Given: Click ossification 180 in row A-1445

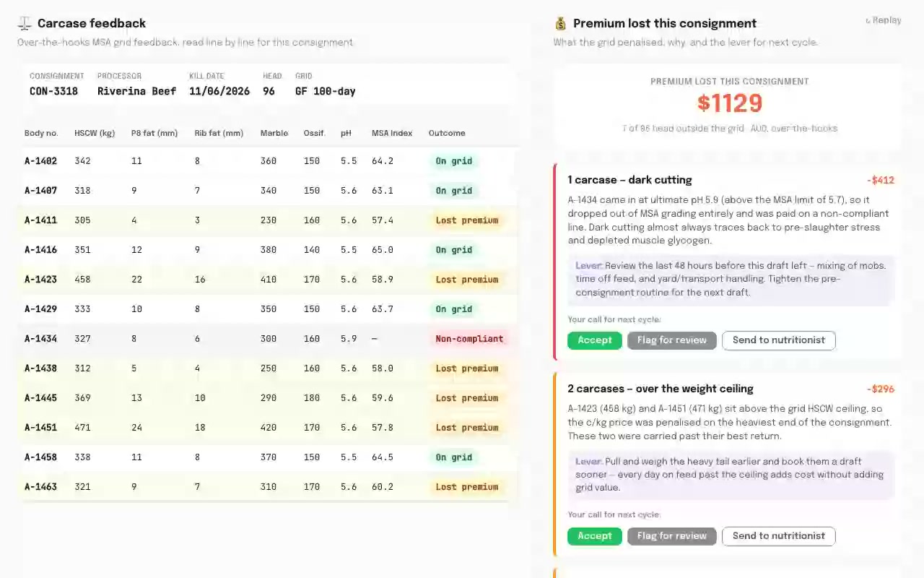Looking at the screenshot, I should tap(312, 398).
